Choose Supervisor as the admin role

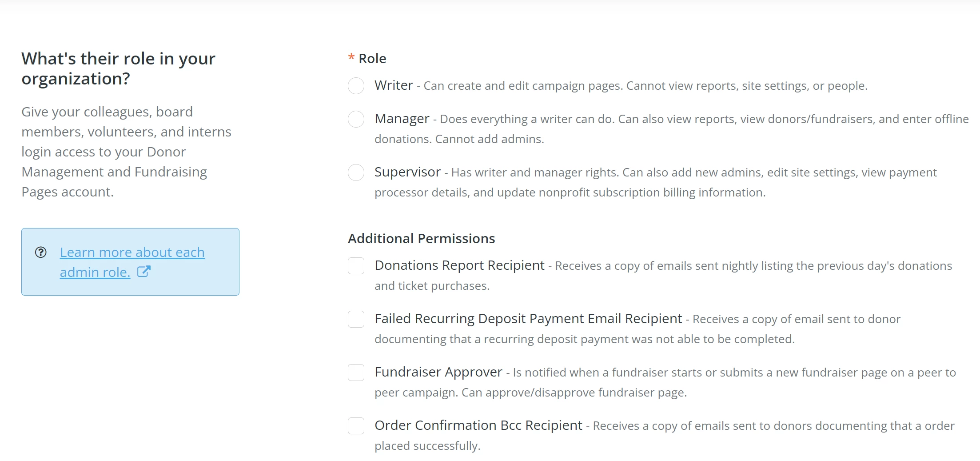click(356, 172)
